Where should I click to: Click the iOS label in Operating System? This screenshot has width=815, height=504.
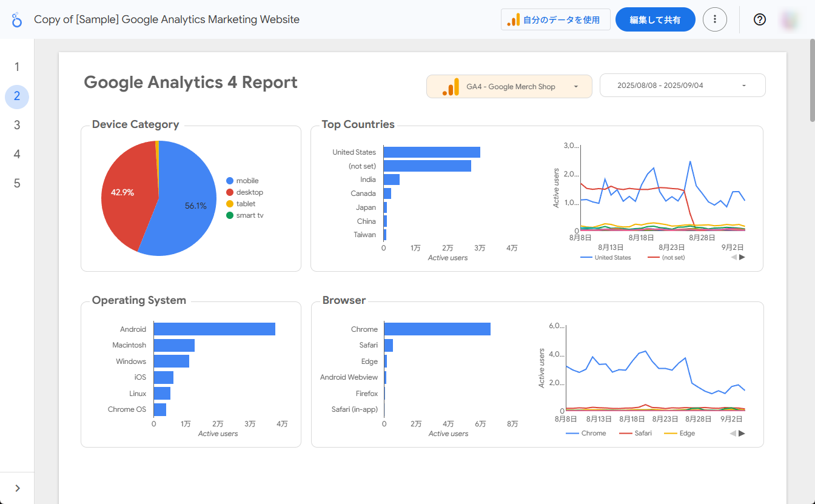click(140, 377)
